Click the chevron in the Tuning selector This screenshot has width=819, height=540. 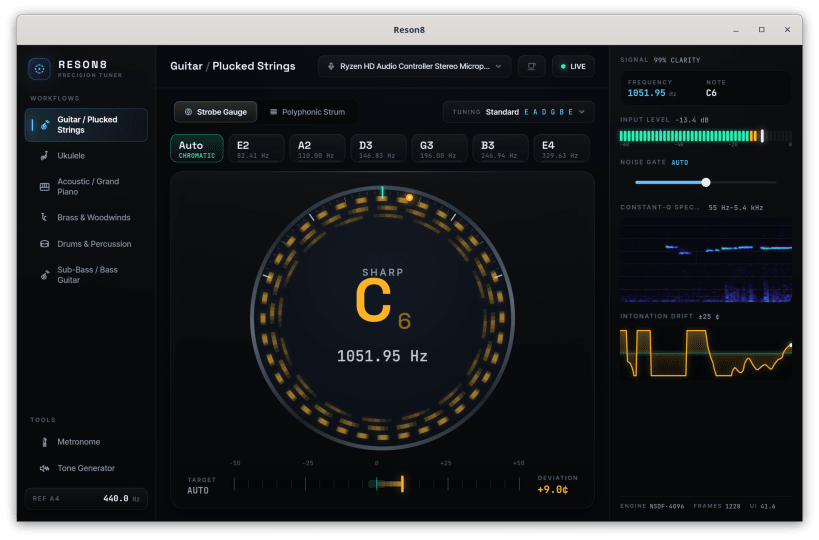coord(582,112)
